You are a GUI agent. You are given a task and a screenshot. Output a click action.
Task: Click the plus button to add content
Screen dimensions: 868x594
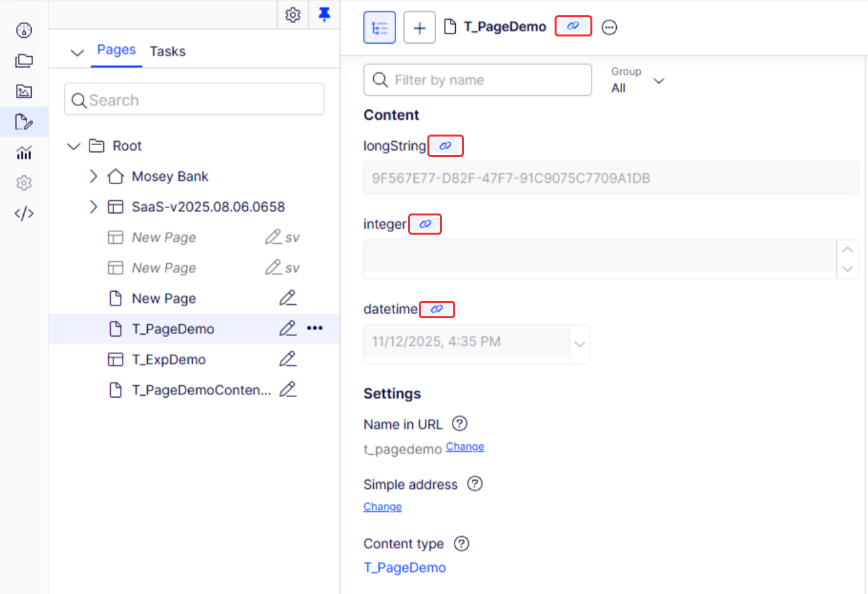point(419,27)
